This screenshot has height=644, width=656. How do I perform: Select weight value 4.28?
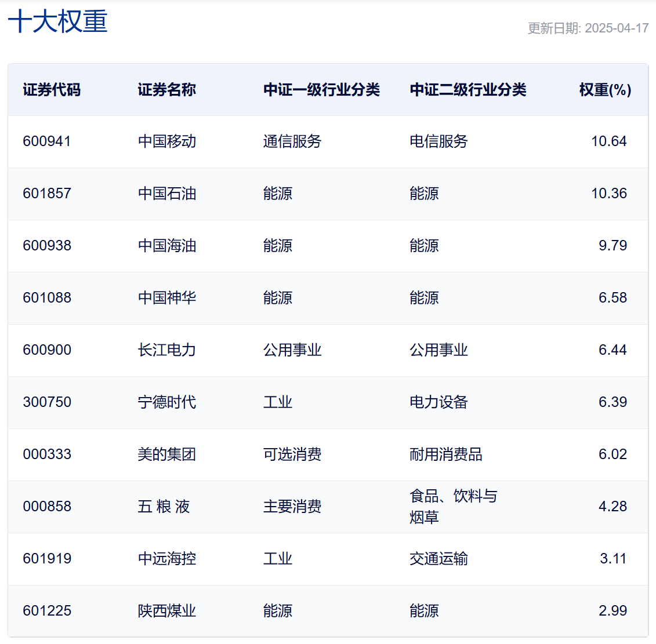pyautogui.click(x=612, y=507)
